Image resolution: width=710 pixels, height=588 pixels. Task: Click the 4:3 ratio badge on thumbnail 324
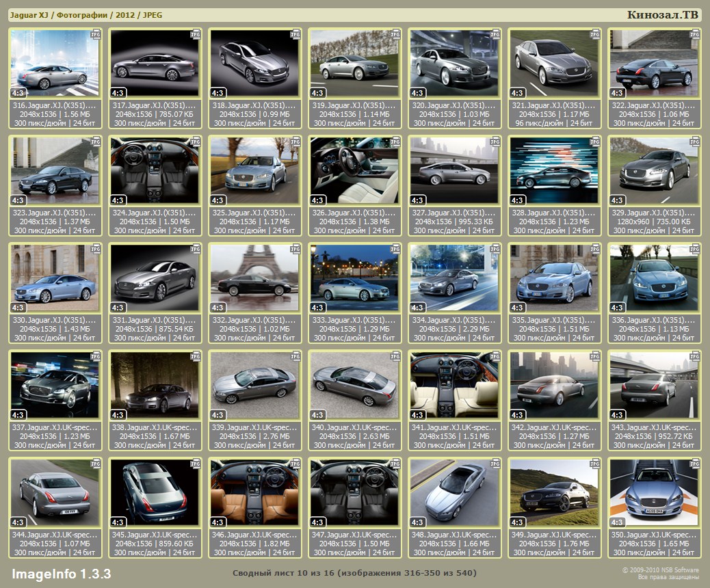pyautogui.click(x=118, y=200)
